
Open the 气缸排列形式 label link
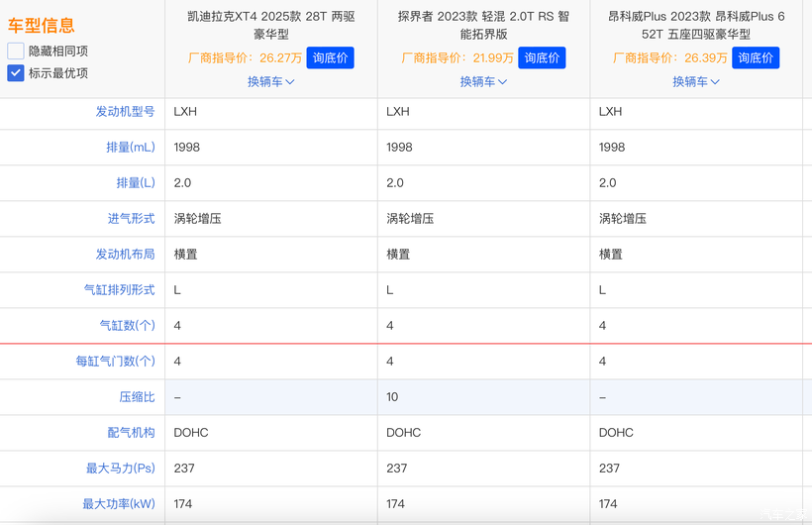119,290
